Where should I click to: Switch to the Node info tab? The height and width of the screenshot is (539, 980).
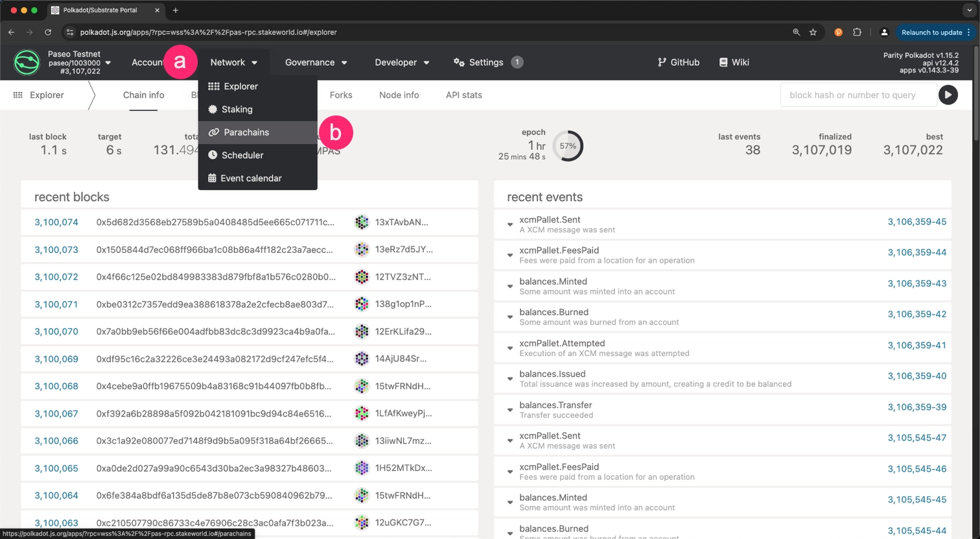(399, 95)
